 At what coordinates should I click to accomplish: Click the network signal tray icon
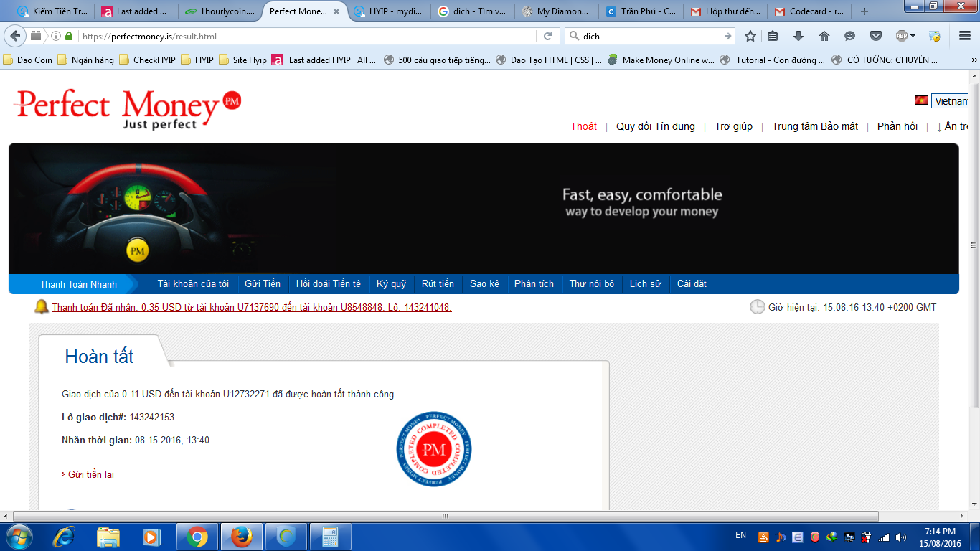click(884, 537)
